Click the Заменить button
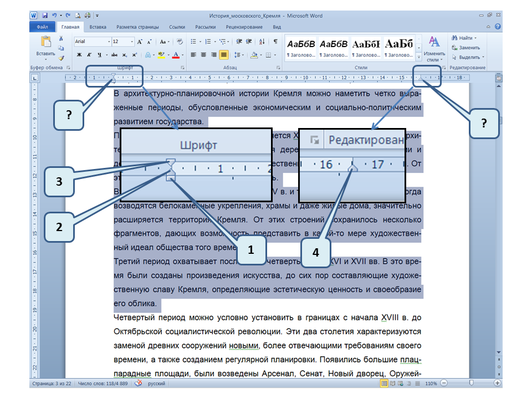Viewport: 532px width, 399px height. (466, 48)
